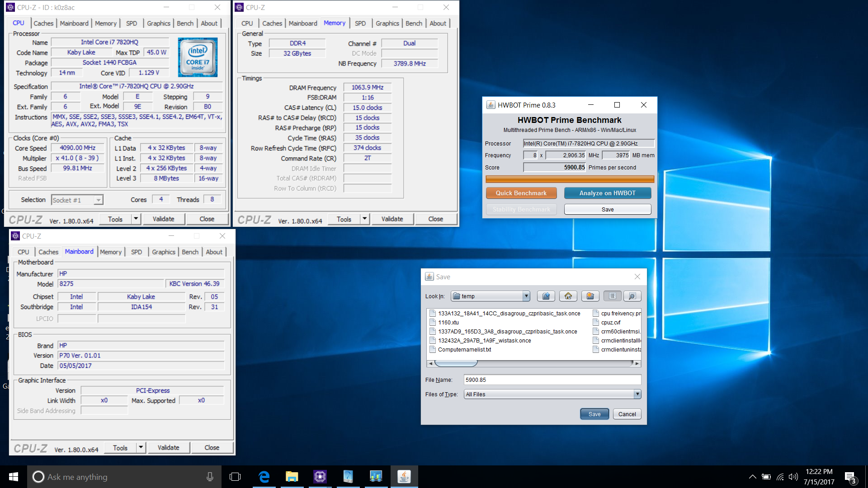Click the taskbar icon right of CPU-Z

tap(348, 477)
